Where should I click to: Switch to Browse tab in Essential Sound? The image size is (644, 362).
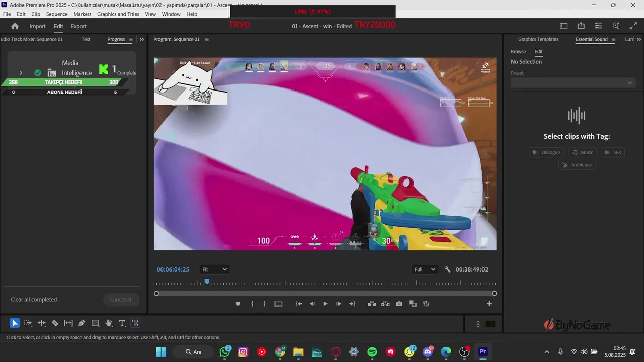[x=518, y=51]
